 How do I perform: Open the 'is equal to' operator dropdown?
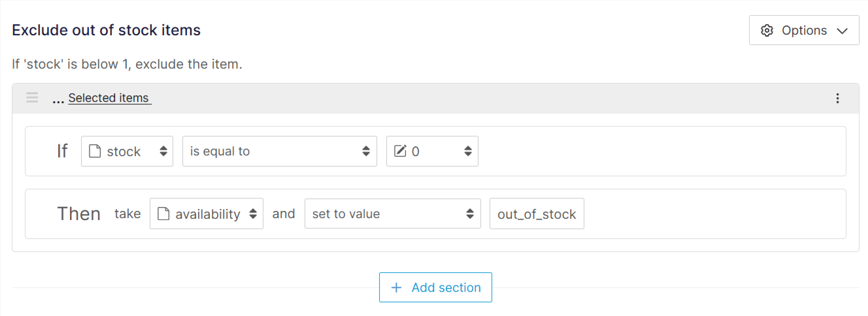point(279,151)
